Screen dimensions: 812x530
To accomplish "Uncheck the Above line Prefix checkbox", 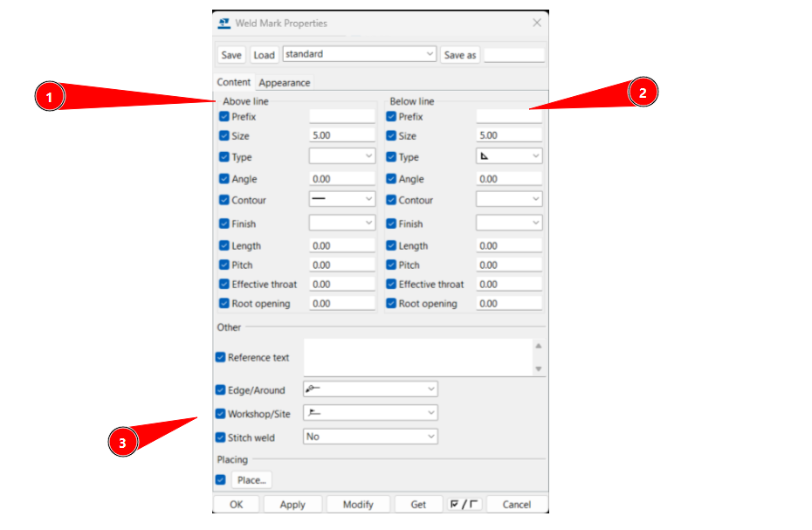I will tap(224, 116).
